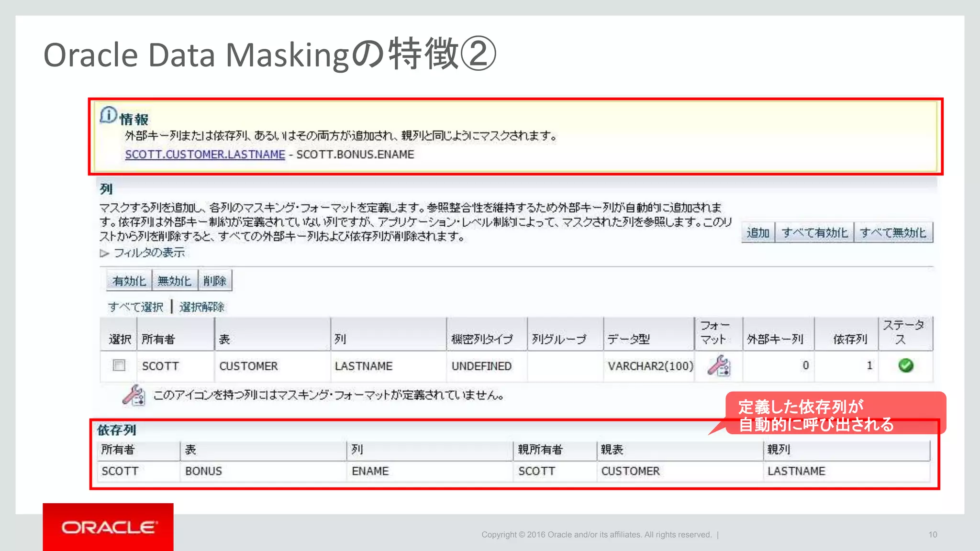Open the masking format wrench icon for LASTNAME
This screenshot has height=551, width=980.
tap(719, 366)
